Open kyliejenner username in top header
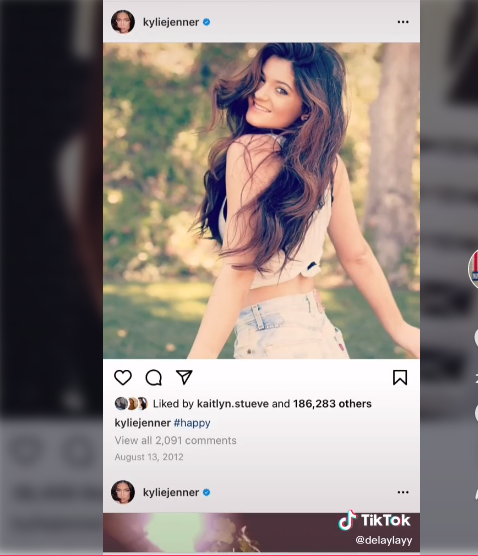Screen dimensions: 478x556 click(x=171, y=22)
